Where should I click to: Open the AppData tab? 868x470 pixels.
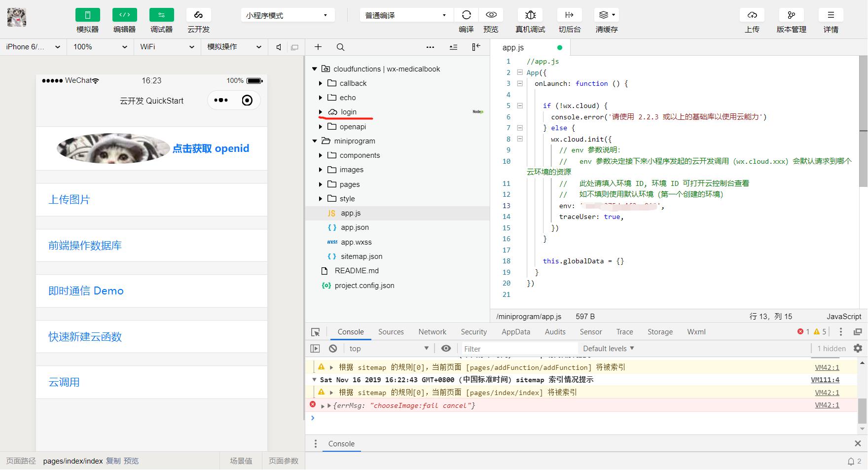[515, 332]
